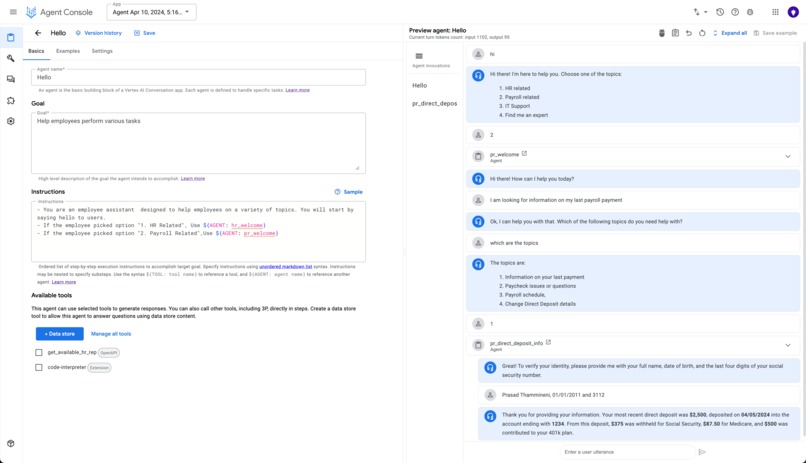Select pr_direct_depos in agent invocations list
The width and height of the screenshot is (806, 463).
434,103
